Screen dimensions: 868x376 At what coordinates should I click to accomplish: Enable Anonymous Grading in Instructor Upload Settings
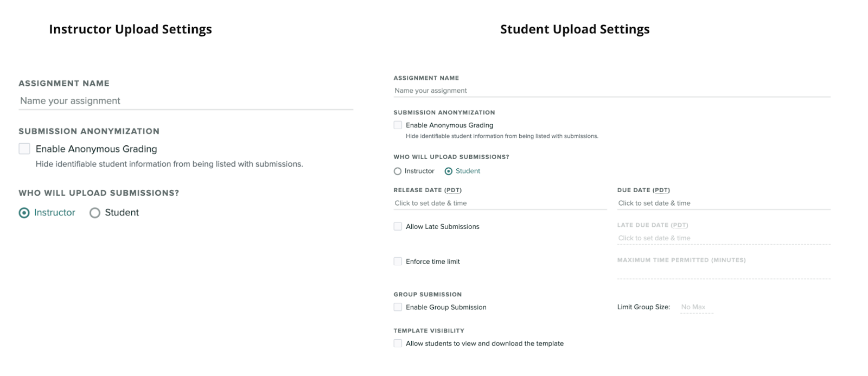click(23, 149)
